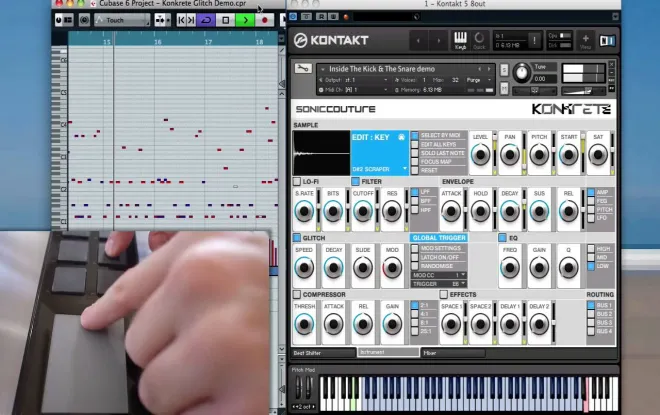
Task: Solo the instrument with the S button
Action: [504, 70]
